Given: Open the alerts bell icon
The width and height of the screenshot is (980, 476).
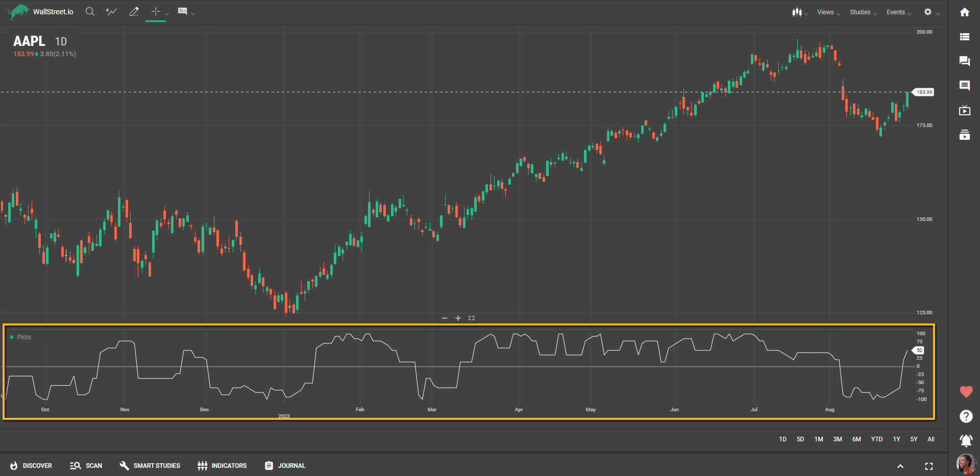Looking at the screenshot, I should (966, 440).
